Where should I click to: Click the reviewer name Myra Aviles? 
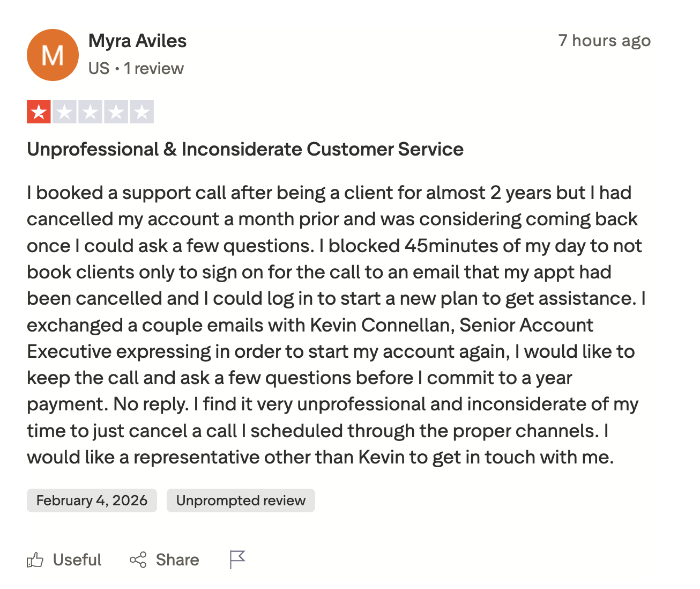click(x=137, y=40)
